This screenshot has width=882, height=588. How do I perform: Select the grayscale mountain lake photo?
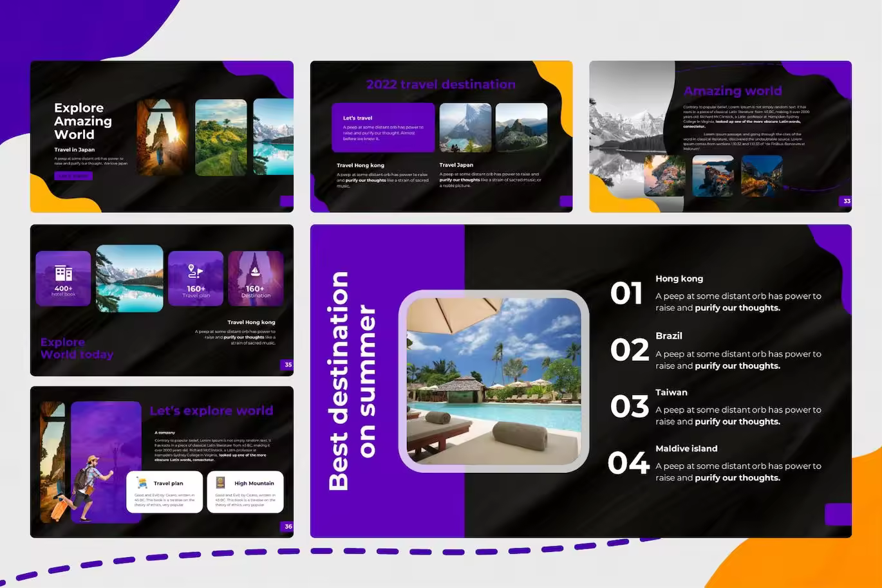[631, 135]
